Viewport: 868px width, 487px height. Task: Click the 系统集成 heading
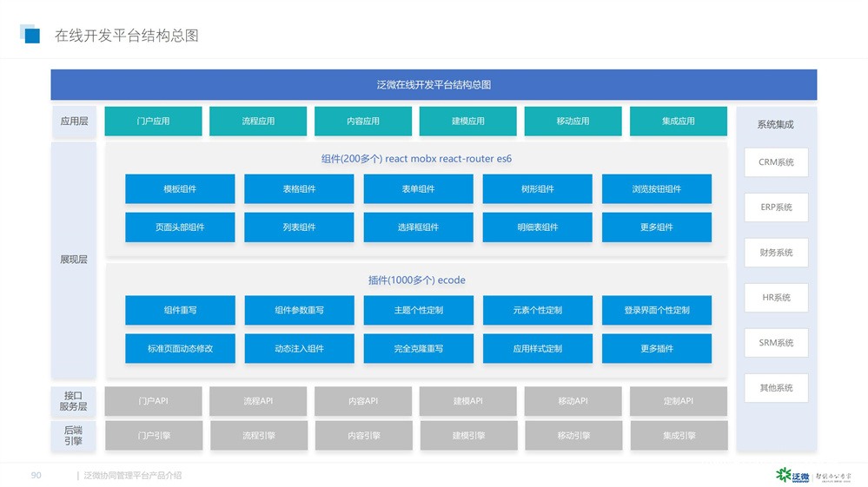776,124
